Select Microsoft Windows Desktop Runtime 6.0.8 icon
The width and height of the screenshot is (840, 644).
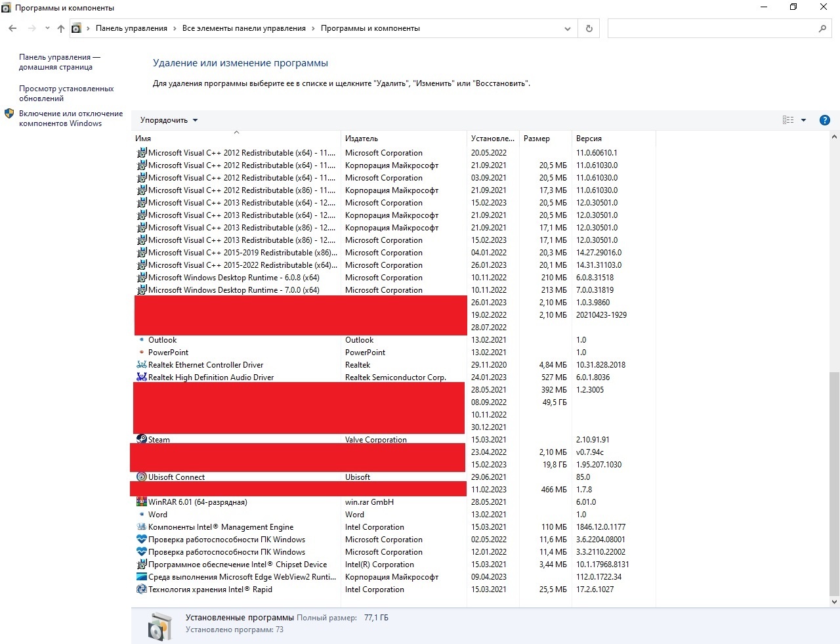[x=142, y=278]
